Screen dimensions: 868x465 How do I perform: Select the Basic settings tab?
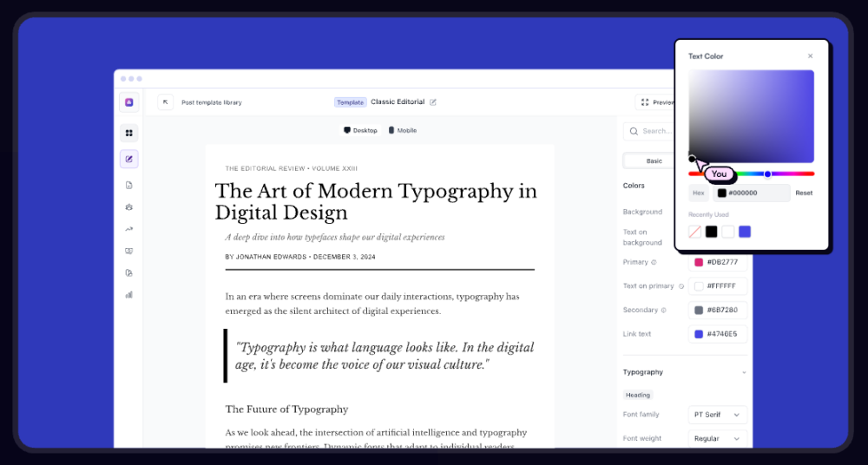point(654,160)
